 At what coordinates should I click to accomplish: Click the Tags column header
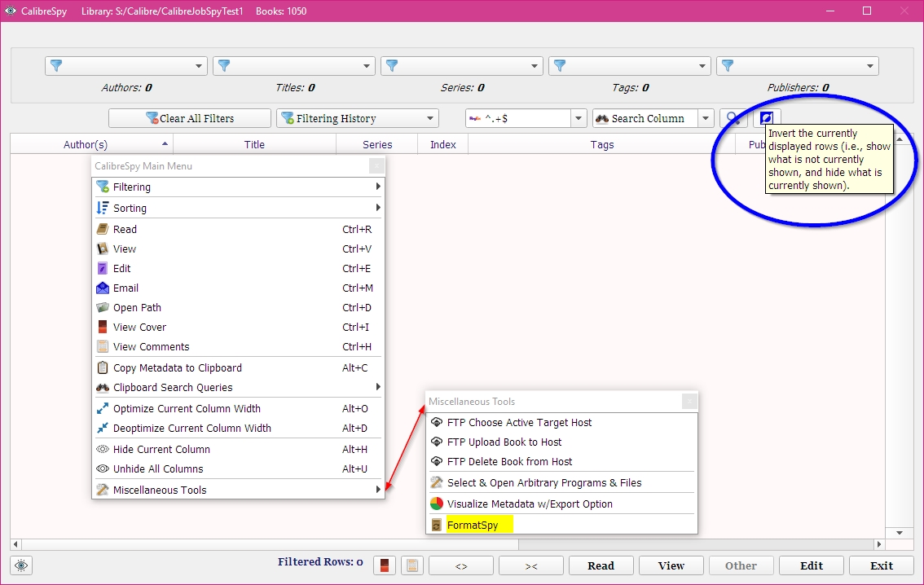602,144
